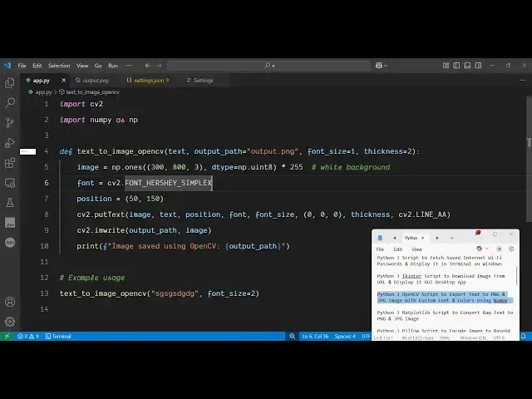The image size is (532, 399).
Task: Go back with the navigation arrow
Action: click(x=148, y=66)
